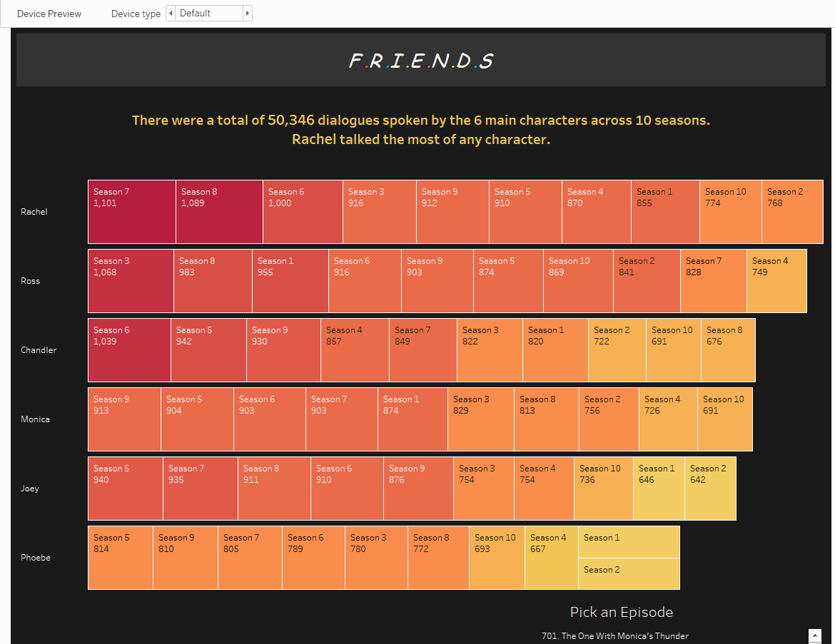This screenshot has height=644, width=835.
Task: Select Joey Season 7 tile (935)
Action: coord(201,489)
